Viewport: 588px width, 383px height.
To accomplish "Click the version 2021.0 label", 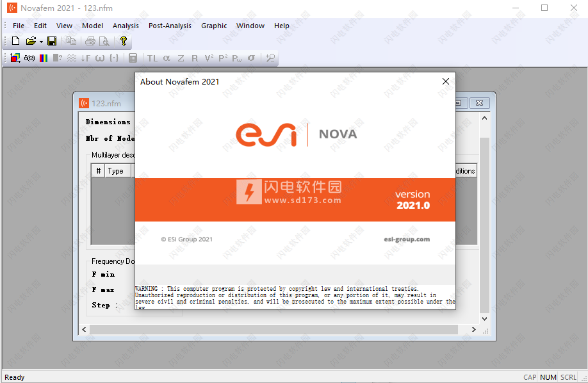I will click(x=413, y=200).
